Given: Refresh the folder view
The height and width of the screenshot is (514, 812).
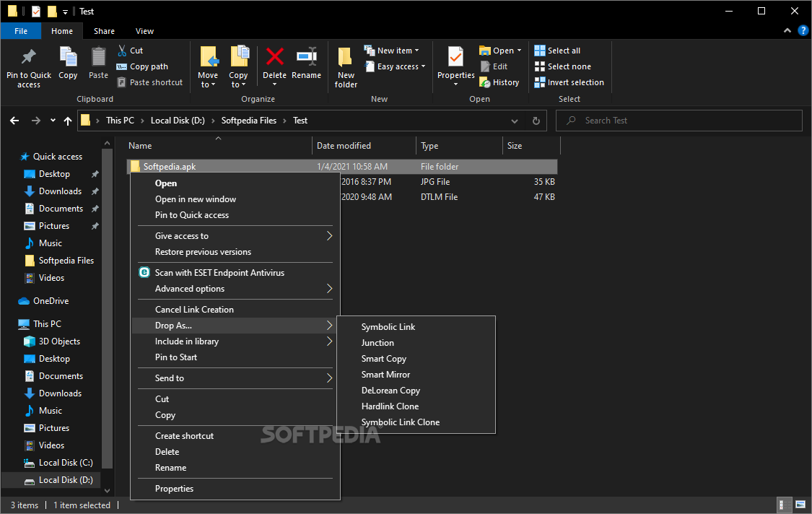Looking at the screenshot, I should (x=536, y=121).
